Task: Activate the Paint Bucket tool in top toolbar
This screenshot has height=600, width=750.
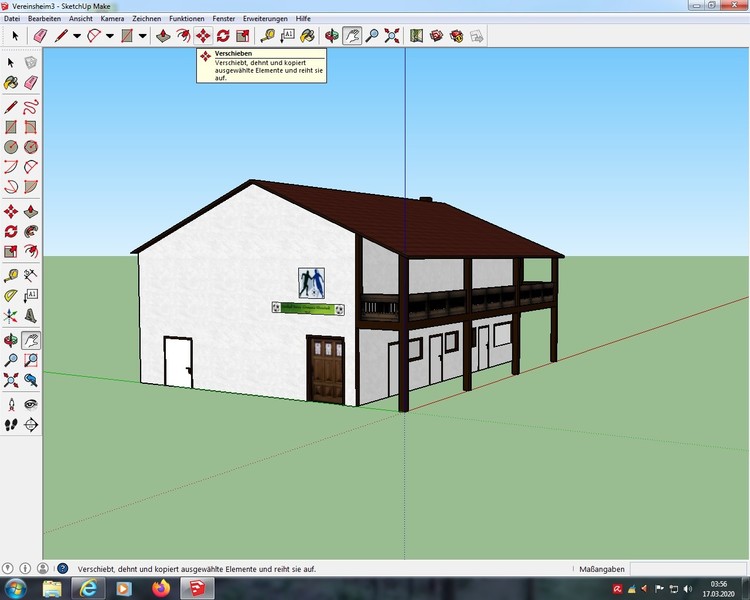Action: pos(307,36)
